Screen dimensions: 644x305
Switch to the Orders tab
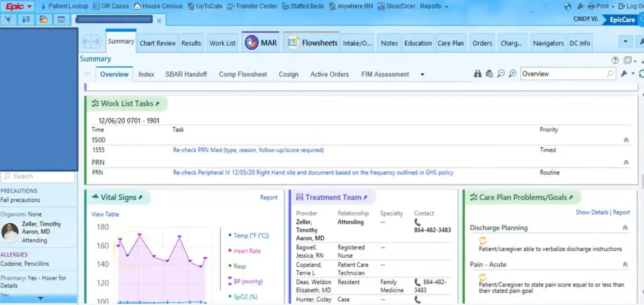pyautogui.click(x=482, y=43)
